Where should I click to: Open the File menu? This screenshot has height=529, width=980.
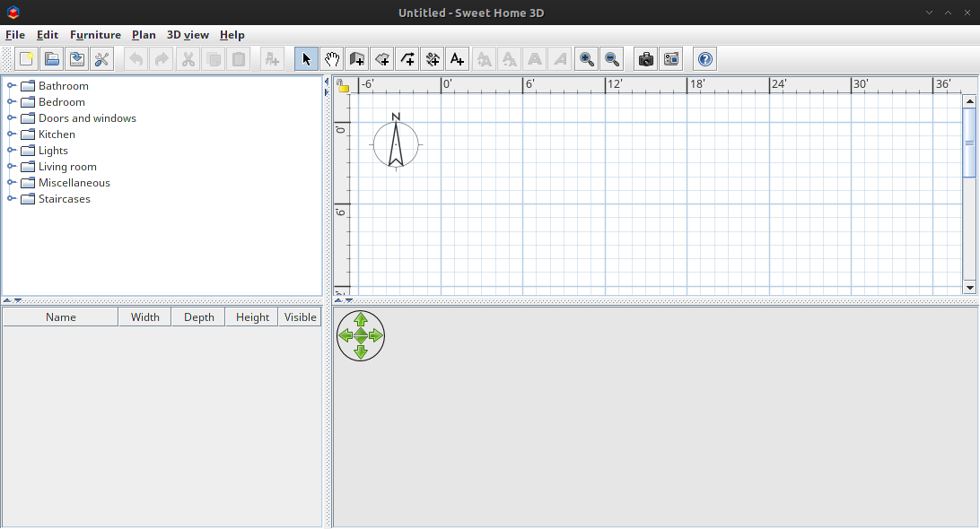tap(15, 35)
